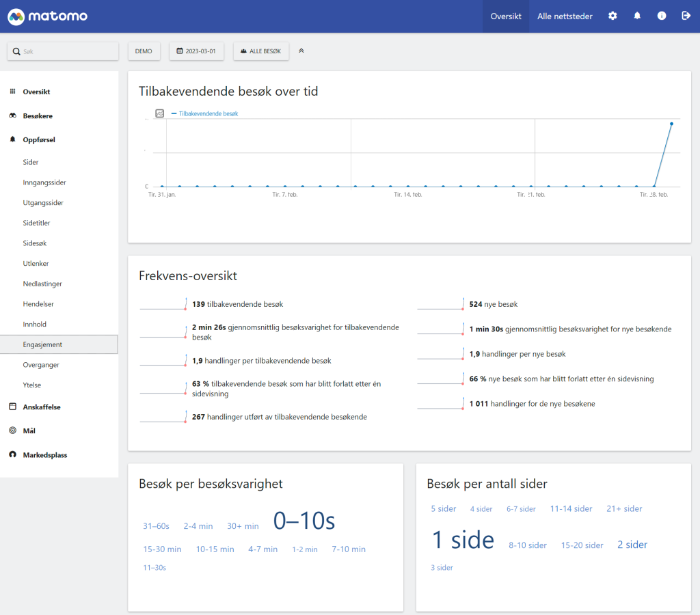Open notifications bell icon
Viewport: 700px width, 615px height.
(637, 16)
